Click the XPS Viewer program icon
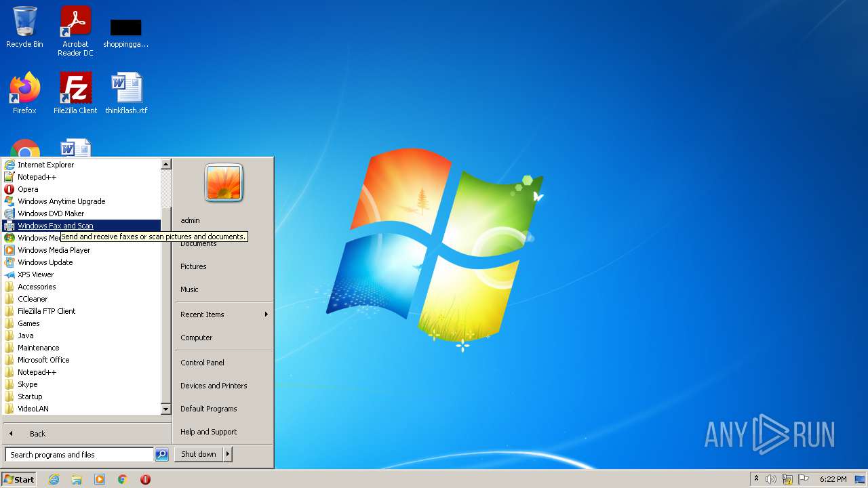Viewport: 868px width, 488px height. tap(9, 274)
